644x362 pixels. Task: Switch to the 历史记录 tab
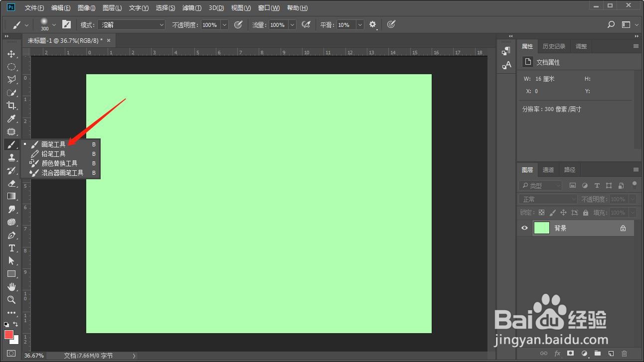(x=554, y=46)
